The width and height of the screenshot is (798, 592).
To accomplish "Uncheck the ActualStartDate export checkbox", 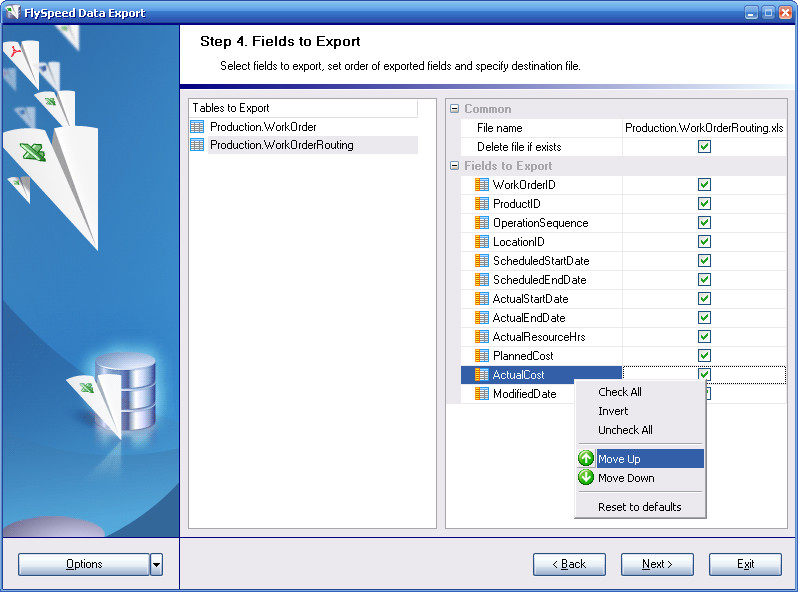I will click(704, 299).
